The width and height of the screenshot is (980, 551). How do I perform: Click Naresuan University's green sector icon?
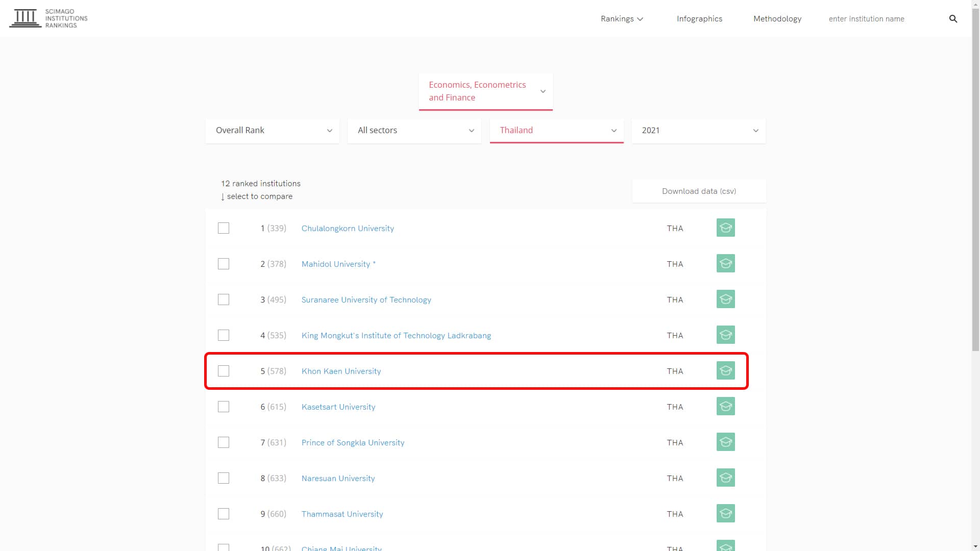[726, 478]
